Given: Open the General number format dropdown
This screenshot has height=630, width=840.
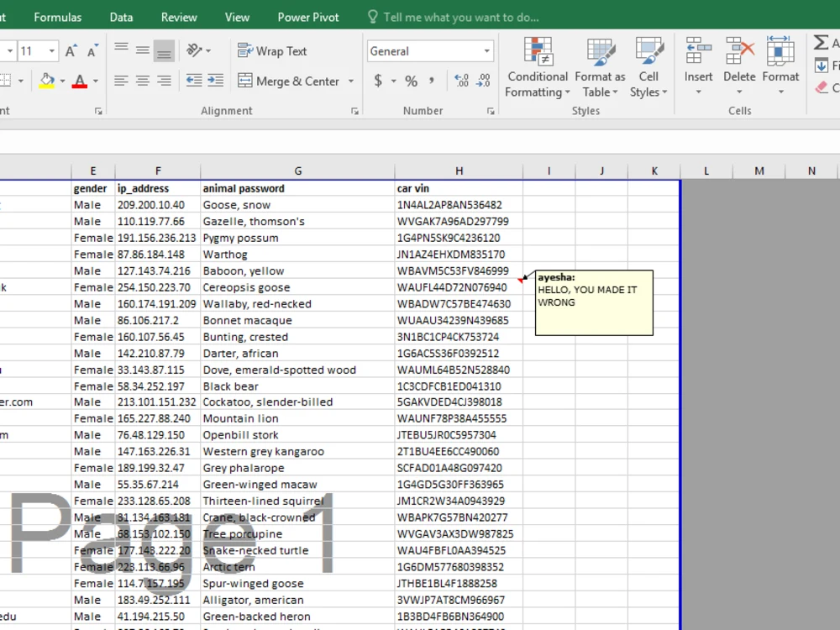Looking at the screenshot, I should click(486, 51).
